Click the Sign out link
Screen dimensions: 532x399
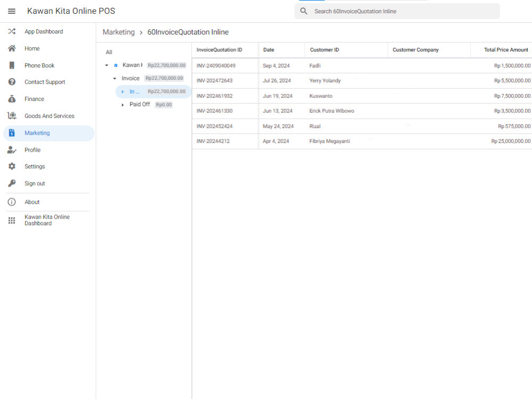tap(35, 183)
